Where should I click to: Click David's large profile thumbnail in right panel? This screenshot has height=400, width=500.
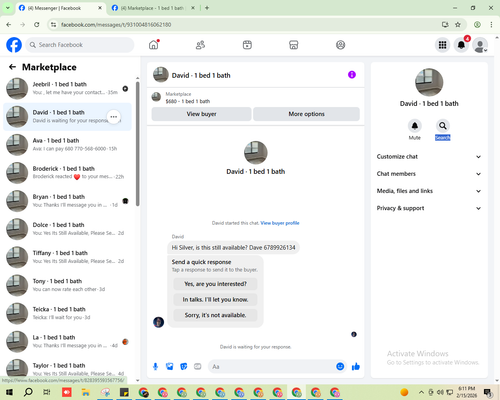429,82
